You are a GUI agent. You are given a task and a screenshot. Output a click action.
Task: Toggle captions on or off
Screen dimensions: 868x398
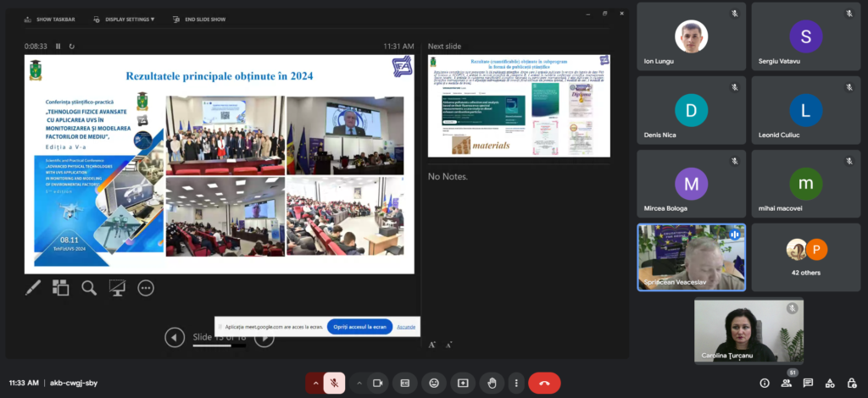pos(405,383)
